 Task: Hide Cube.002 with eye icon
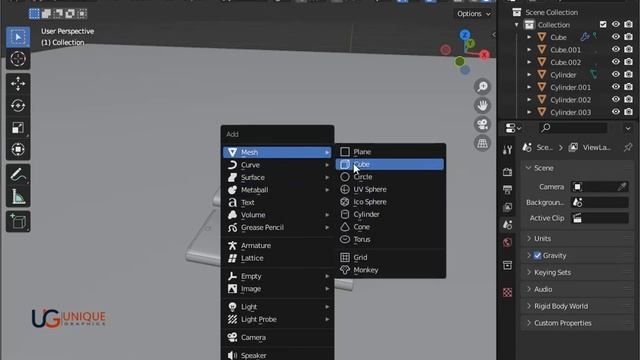click(616, 62)
